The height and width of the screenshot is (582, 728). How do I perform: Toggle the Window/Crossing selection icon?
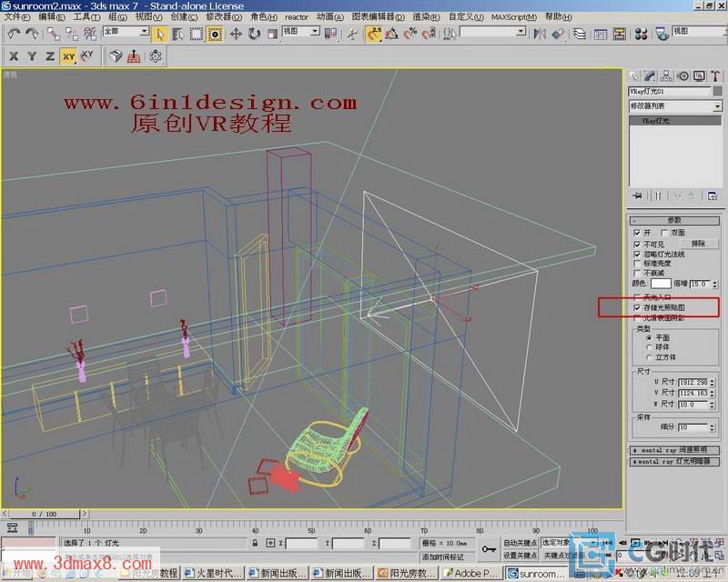pos(215,35)
